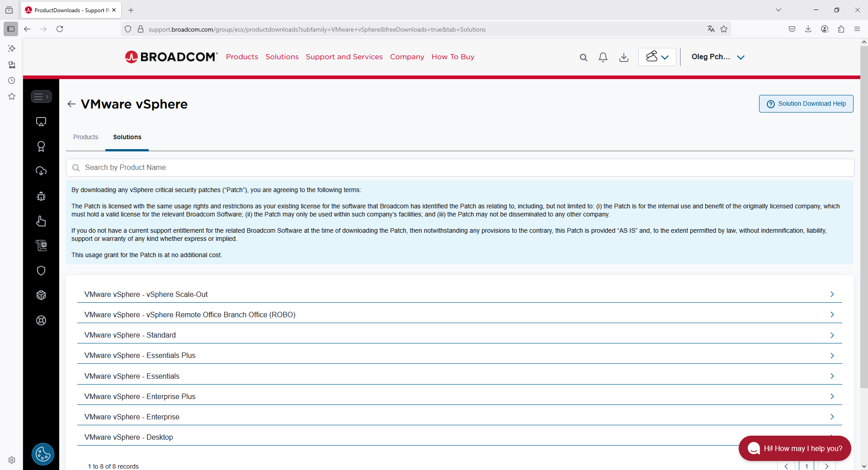The image size is (868, 470).
Task: Click the address bar URL field
Action: pyautogui.click(x=425, y=29)
